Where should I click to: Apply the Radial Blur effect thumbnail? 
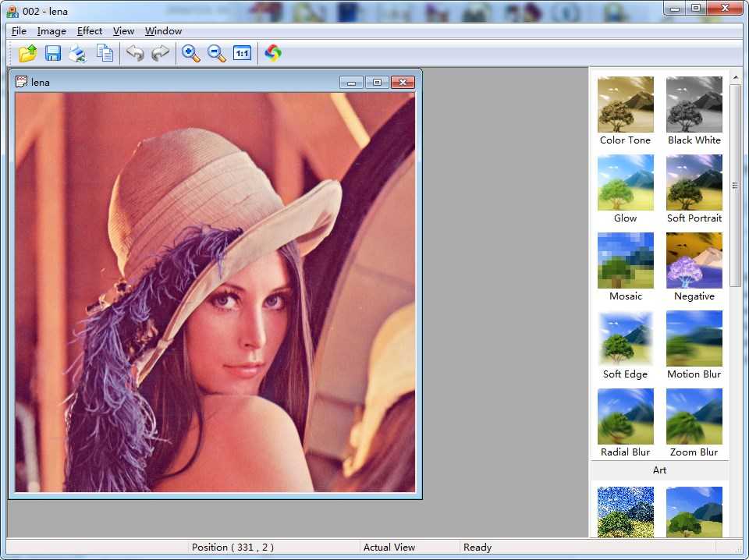(x=625, y=416)
